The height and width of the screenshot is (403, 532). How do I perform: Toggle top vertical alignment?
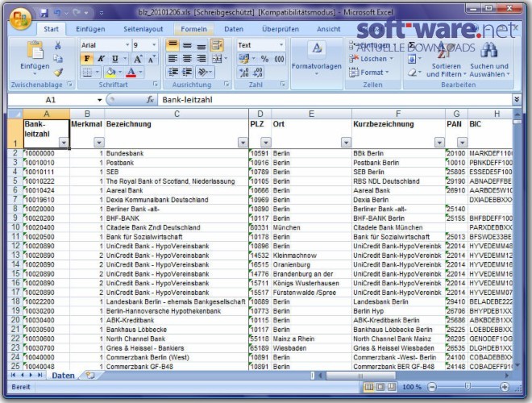click(x=172, y=45)
